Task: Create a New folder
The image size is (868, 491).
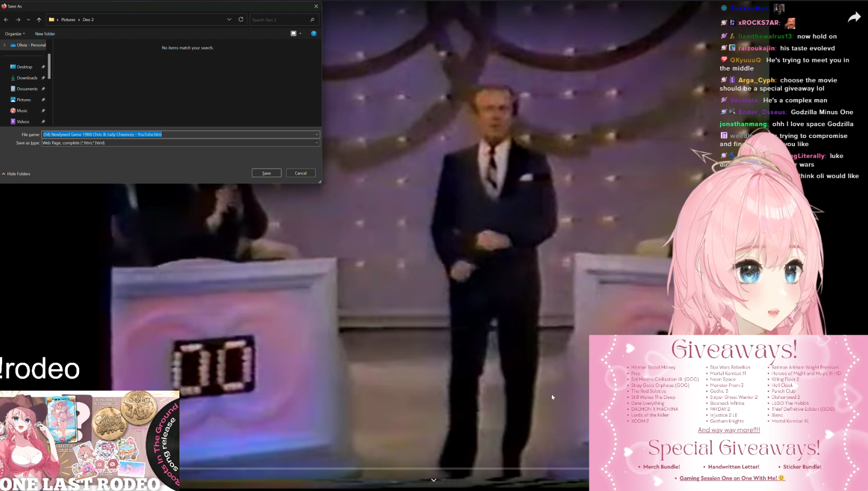Action: click(x=45, y=33)
